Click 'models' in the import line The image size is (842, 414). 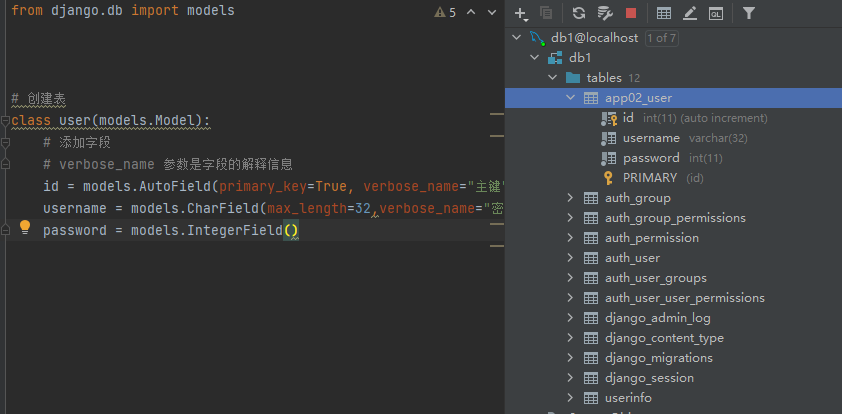(210, 10)
